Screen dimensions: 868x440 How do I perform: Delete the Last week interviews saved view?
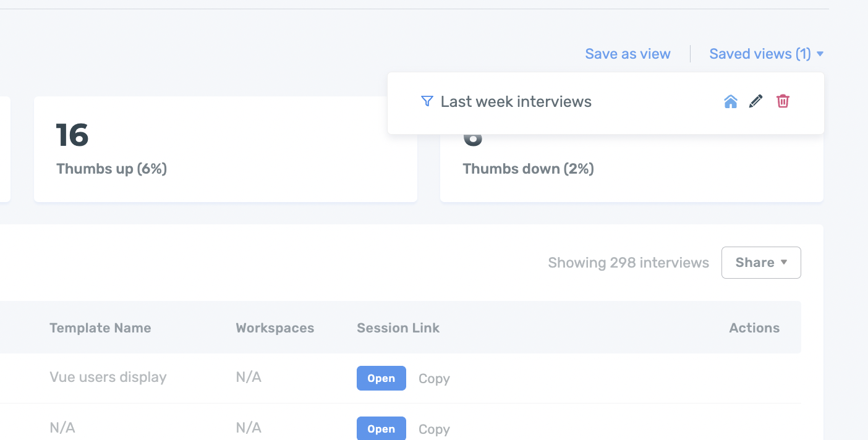[783, 101]
